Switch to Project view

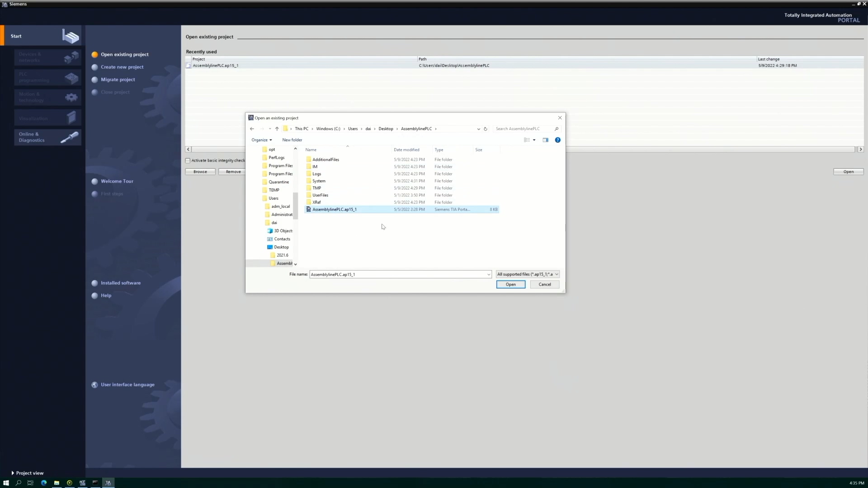pos(27,473)
